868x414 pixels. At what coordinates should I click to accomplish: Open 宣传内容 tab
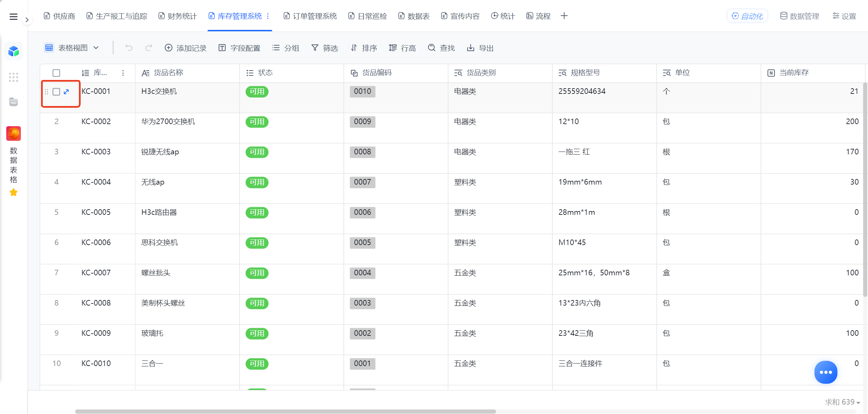click(460, 16)
